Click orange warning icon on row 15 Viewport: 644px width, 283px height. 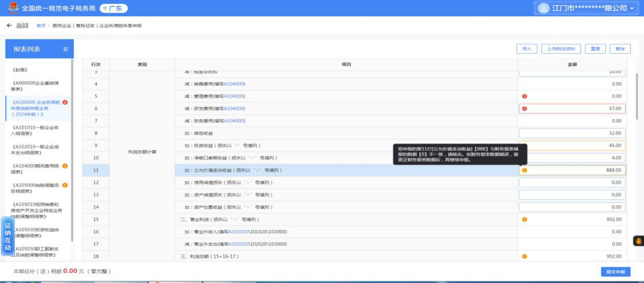524,219
